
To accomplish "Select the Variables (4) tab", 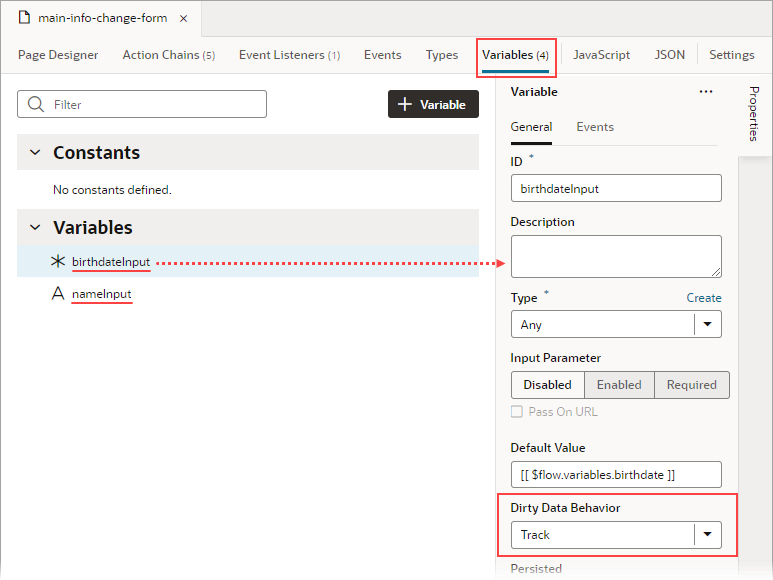I will (515, 55).
